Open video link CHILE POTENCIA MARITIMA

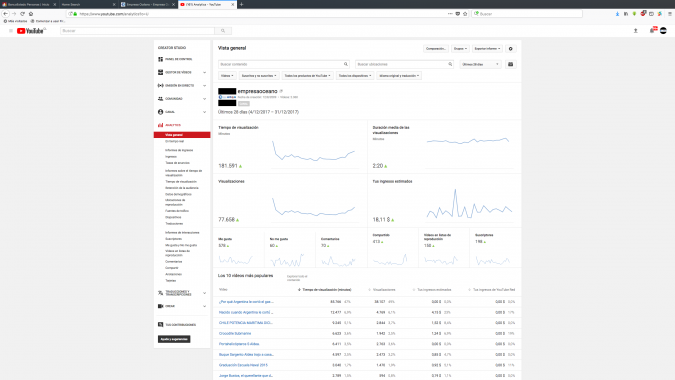pos(245,323)
